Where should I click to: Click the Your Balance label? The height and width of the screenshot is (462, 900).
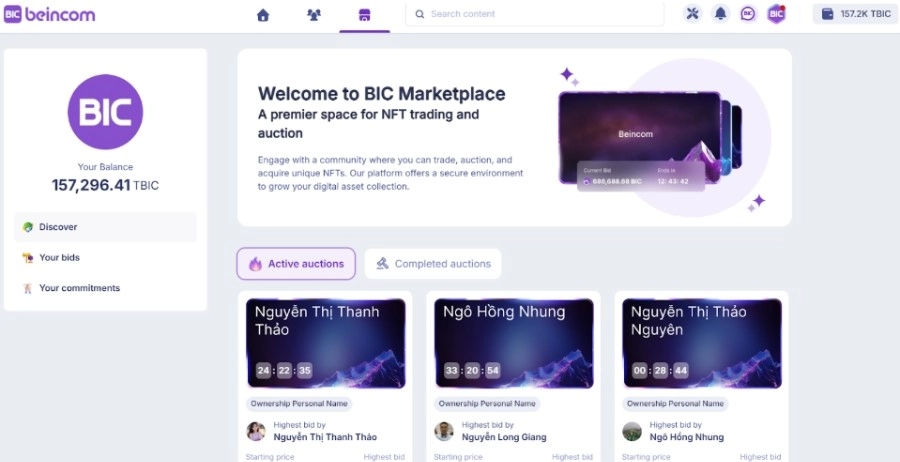tap(105, 167)
